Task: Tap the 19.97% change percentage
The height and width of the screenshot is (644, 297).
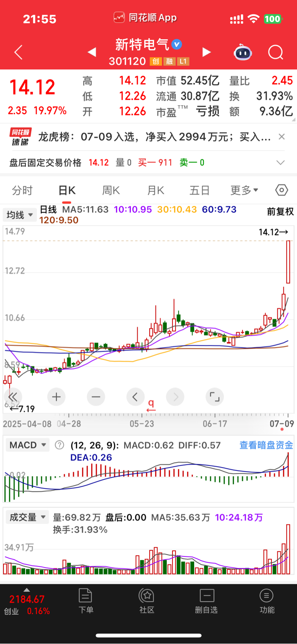Action: pos(50,111)
